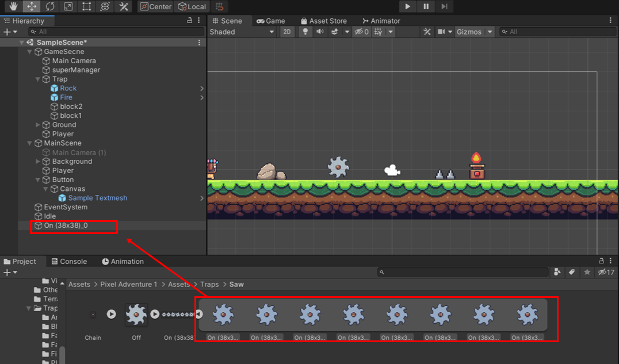Expand the Ground object
The image size is (619, 364).
38,125
